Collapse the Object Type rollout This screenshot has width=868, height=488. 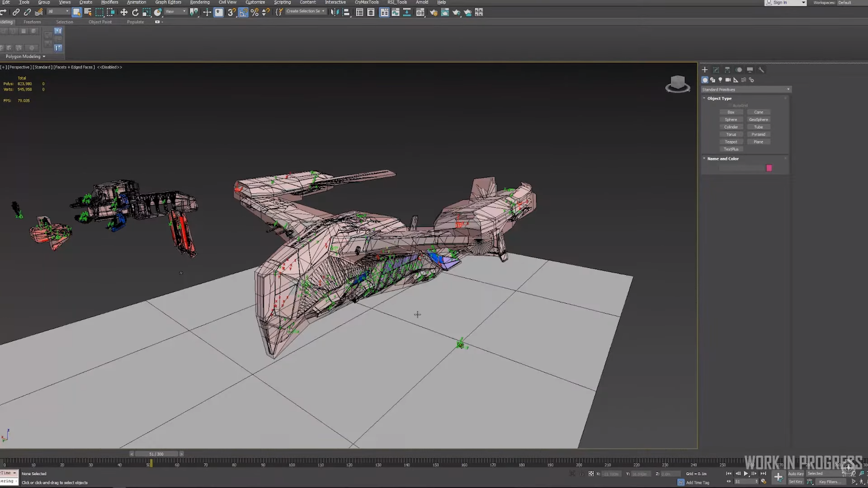coord(719,98)
